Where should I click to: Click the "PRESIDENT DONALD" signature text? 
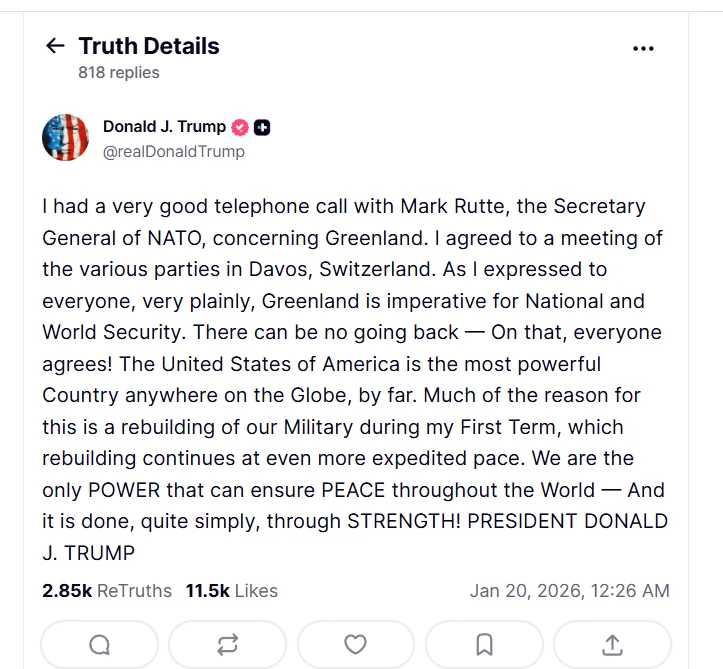click(567, 521)
